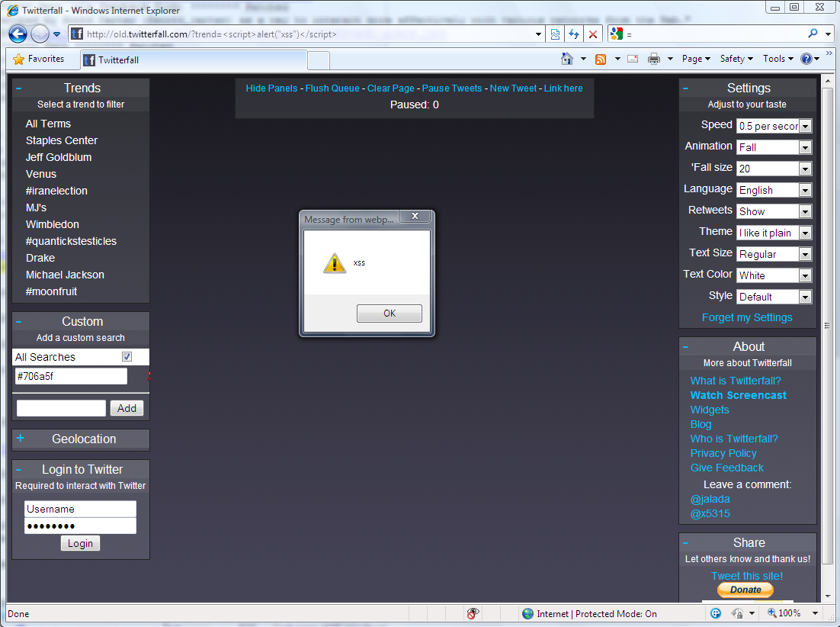Viewport: 840px width, 627px height.
Task: Click the page scrollbar down arrow
Action: 827,596
